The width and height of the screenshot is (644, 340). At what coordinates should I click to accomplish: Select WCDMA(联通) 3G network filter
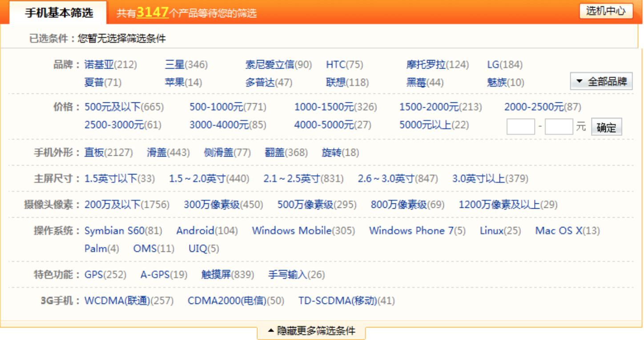point(117,301)
